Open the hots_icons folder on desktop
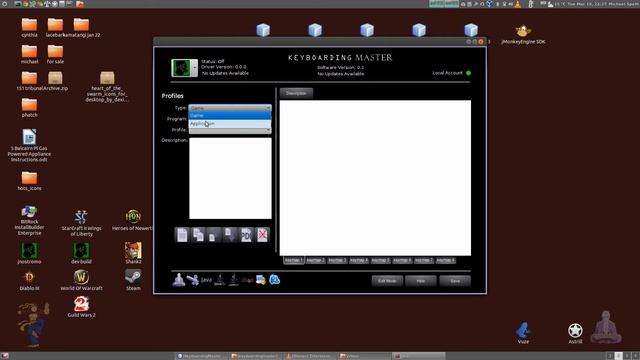 coord(29,181)
